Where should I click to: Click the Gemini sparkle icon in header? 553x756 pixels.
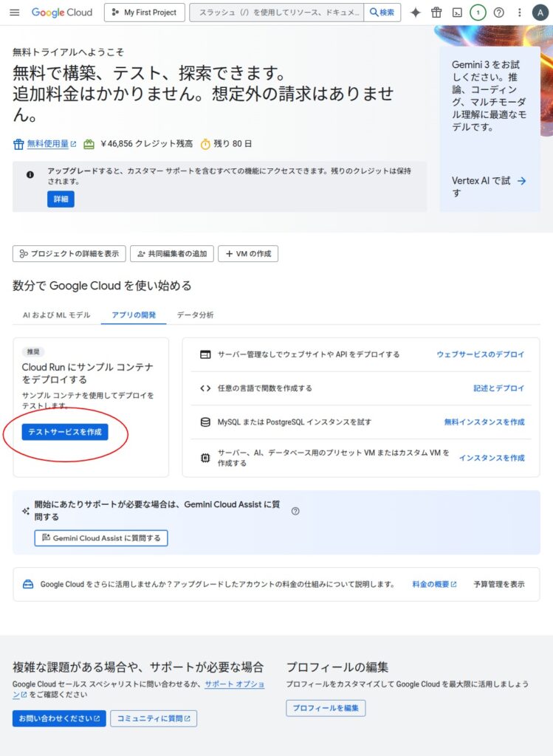pyautogui.click(x=416, y=13)
